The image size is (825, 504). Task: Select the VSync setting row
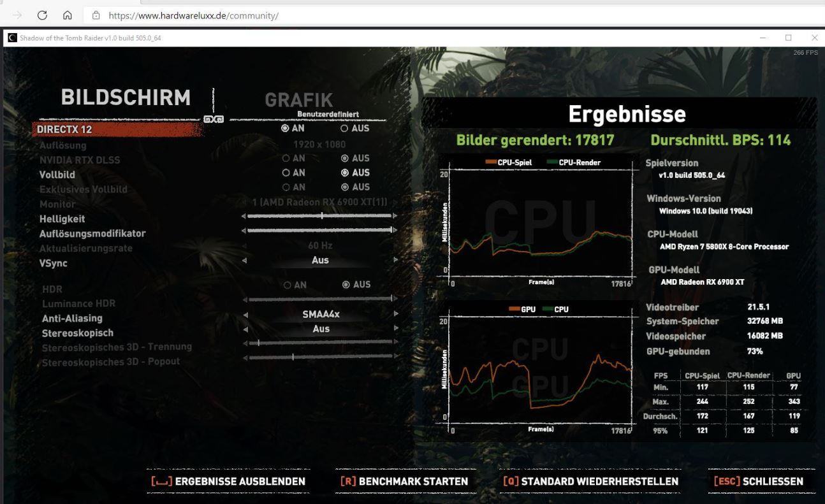(53, 263)
